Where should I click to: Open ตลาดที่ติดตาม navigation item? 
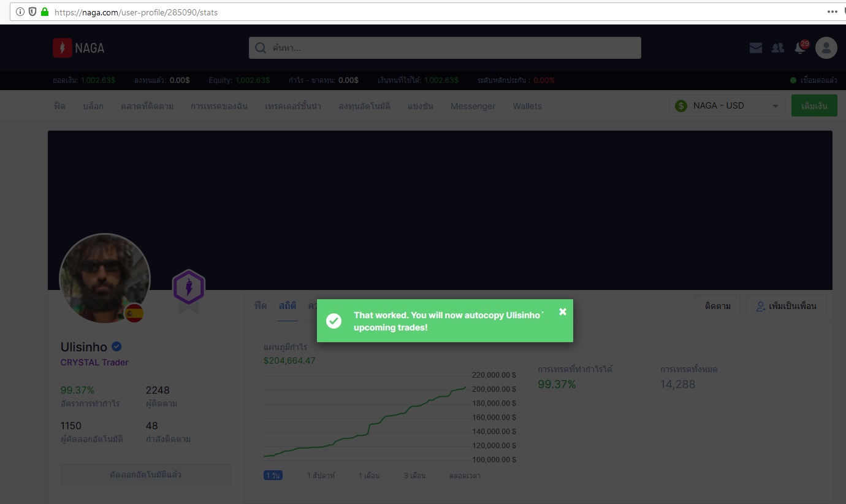(x=147, y=106)
